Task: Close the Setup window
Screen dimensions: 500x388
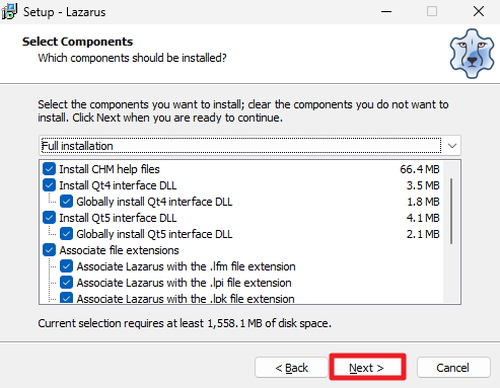Action: 479,11
